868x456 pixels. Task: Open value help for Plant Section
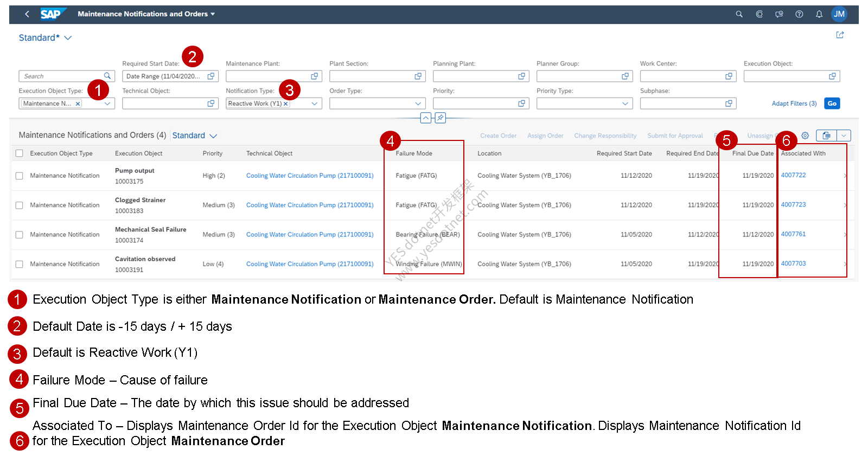pos(418,76)
